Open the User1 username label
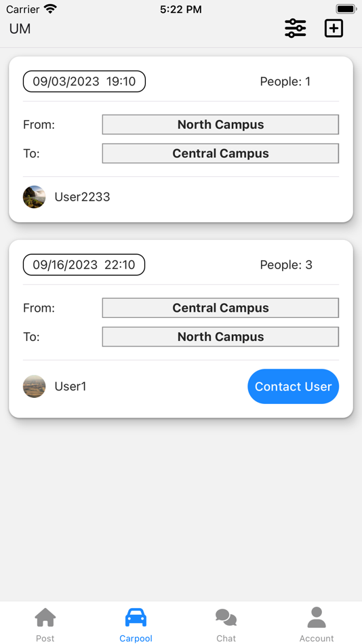This screenshot has height=644, width=362. coord(71,386)
